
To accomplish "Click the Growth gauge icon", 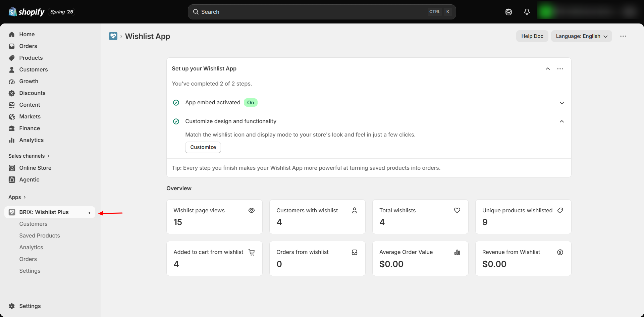I will [x=12, y=81].
